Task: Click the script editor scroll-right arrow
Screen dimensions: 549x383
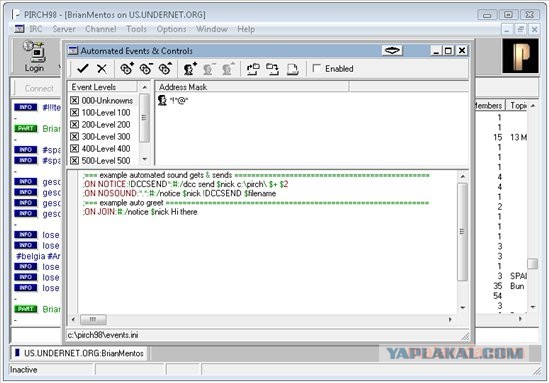Action: pyautogui.click(x=450, y=319)
